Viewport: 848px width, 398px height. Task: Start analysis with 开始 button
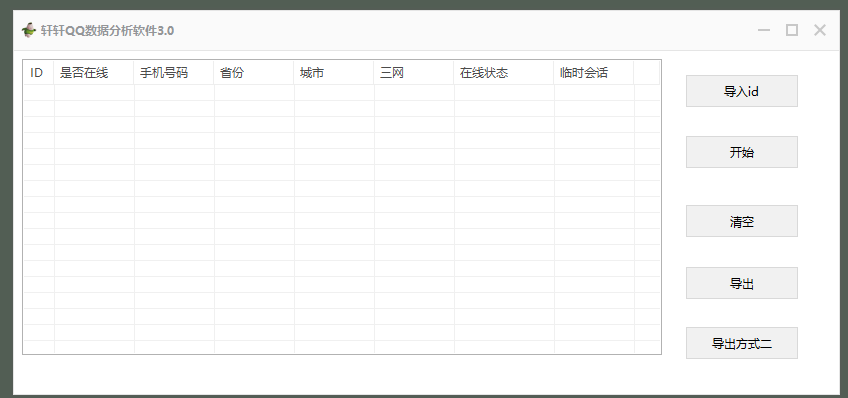tap(741, 152)
